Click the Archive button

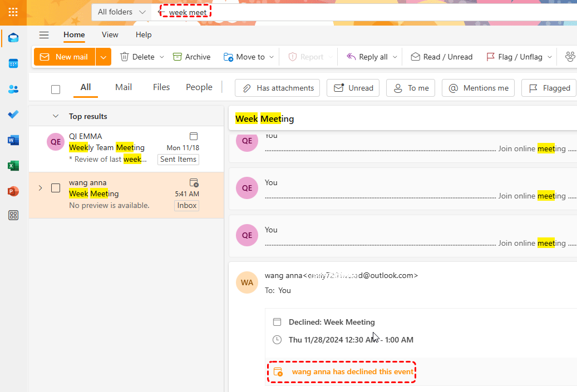pyautogui.click(x=191, y=57)
